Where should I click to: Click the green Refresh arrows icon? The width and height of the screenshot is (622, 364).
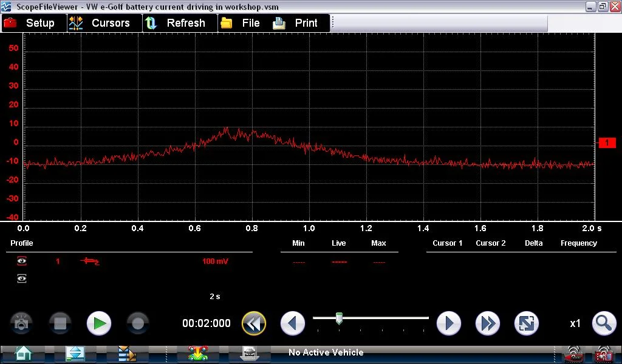pos(151,23)
